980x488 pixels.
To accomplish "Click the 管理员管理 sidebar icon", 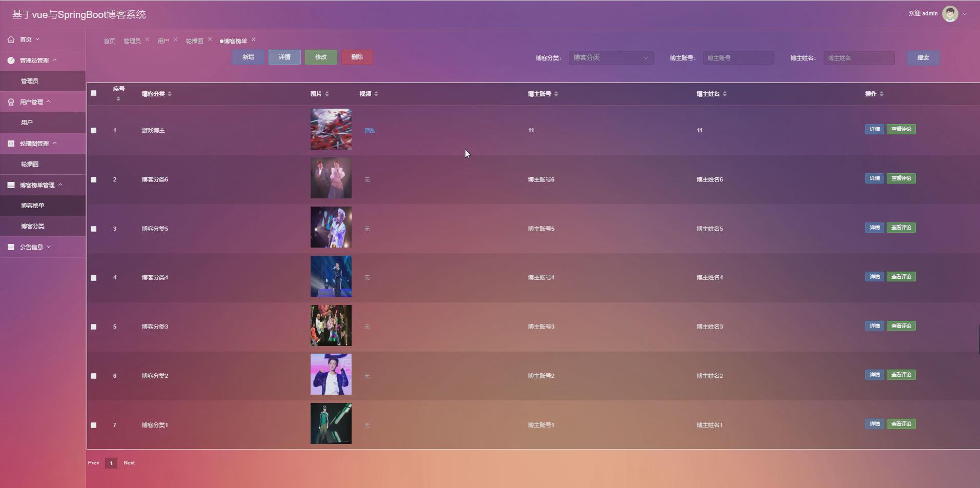I will [11, 60].
